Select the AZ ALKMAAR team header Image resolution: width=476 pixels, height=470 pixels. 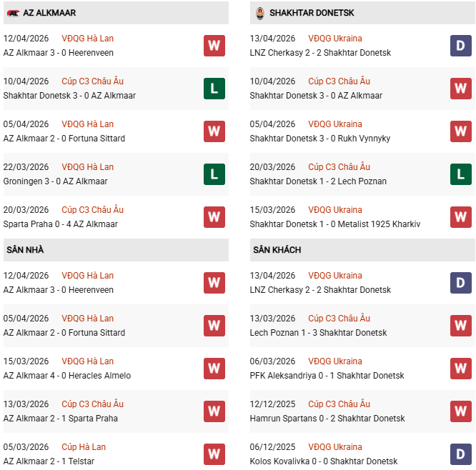(x=47, y=13)
